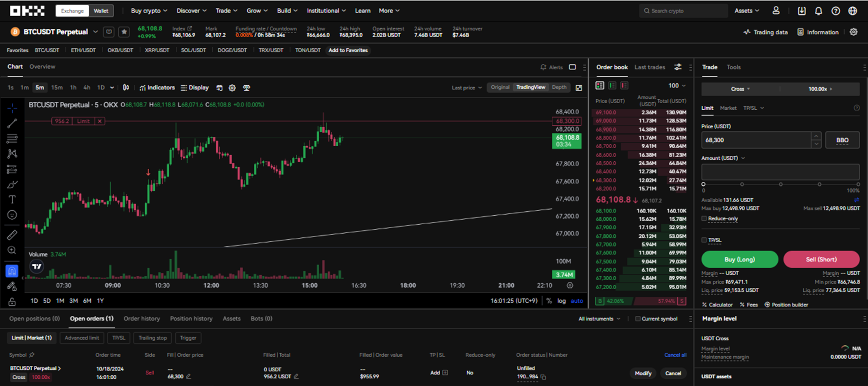This screenshot has width=868, height=386.
Task: Expand BTCUSDT Perpetual pair selector
Action: pos(95,32)
